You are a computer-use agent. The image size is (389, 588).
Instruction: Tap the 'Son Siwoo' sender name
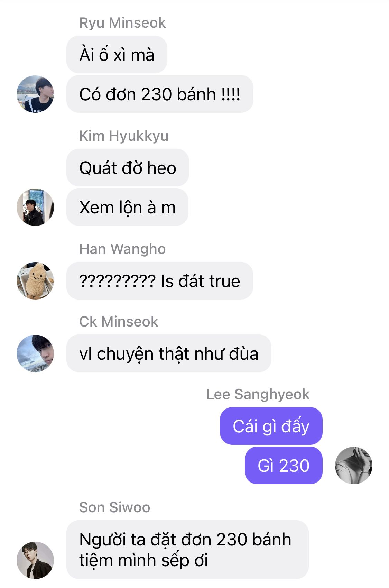(114, 507)
